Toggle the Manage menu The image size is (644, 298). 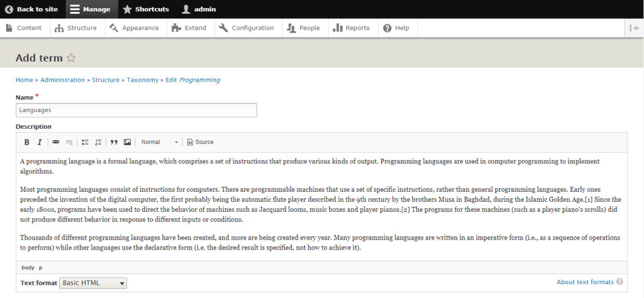tap(91, 9)
